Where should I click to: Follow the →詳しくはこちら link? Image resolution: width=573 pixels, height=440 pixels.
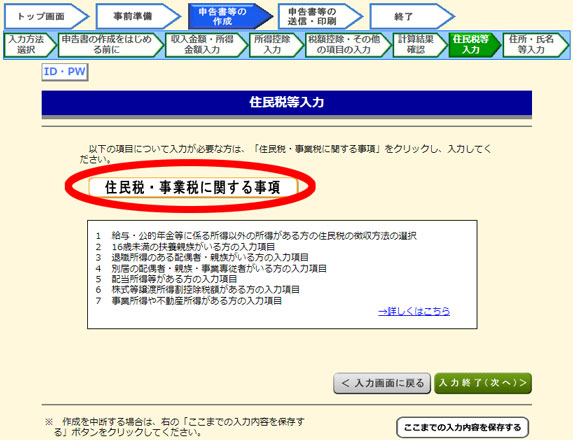pos(414,311)
